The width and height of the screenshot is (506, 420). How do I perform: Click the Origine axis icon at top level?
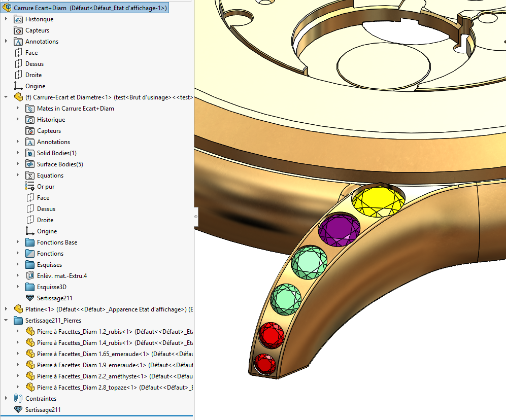pos(18,86)
